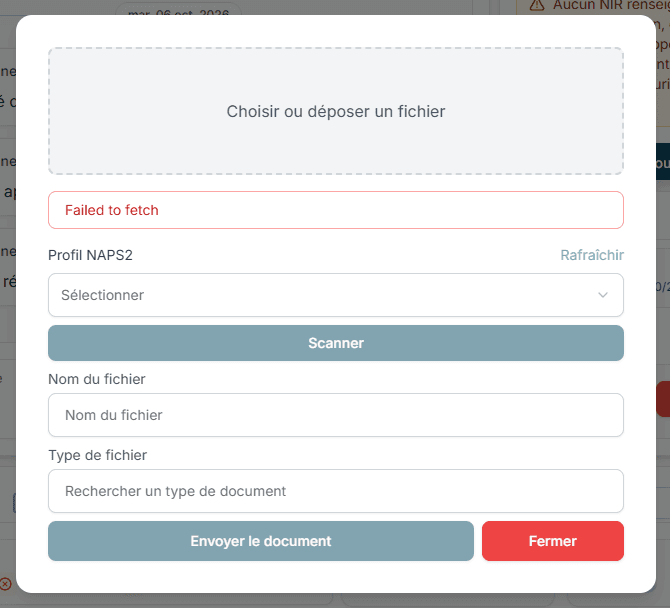
Task: Click the Type de fichier label
Action: pos(97,455)
